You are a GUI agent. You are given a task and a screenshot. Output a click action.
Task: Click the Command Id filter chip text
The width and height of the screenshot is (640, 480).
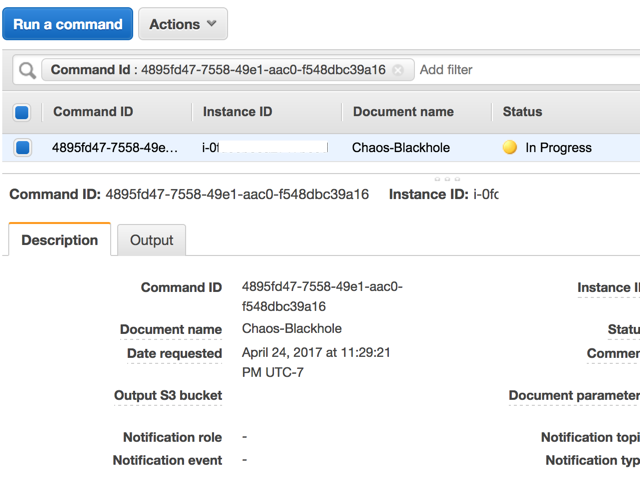pyautogui.click(x=217, y=70)
